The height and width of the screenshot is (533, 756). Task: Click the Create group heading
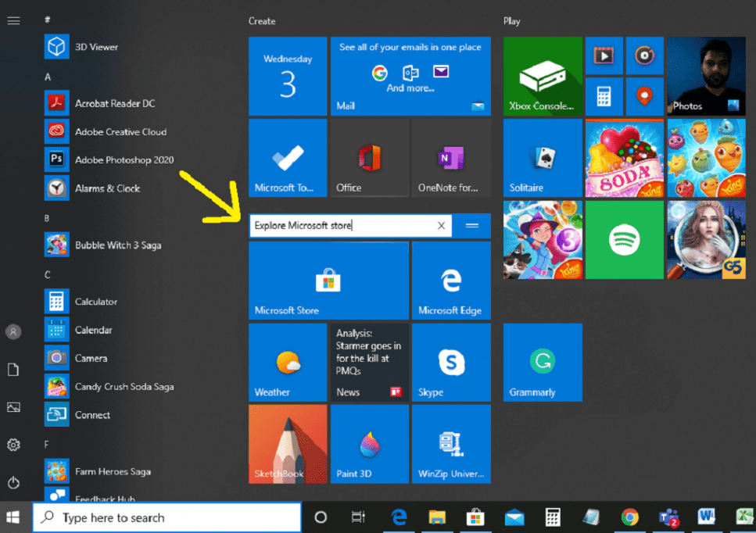(x=262, y=21)
